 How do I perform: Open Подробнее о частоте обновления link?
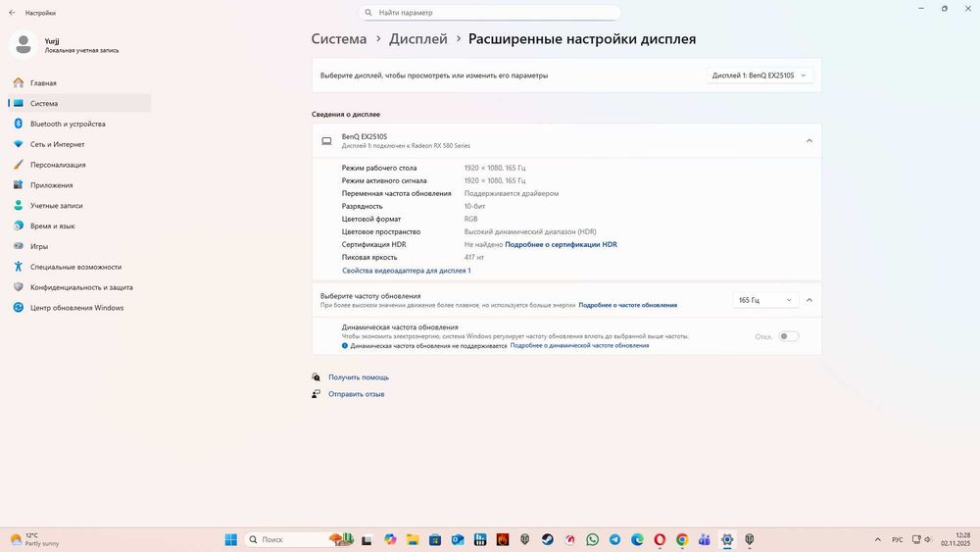click(x=627, y=305)
